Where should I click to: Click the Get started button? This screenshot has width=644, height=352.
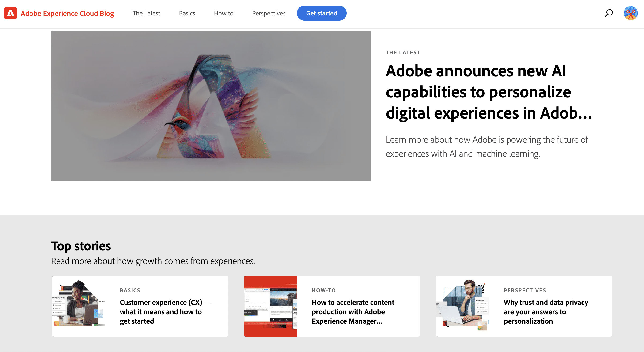[x=321, y=13]
